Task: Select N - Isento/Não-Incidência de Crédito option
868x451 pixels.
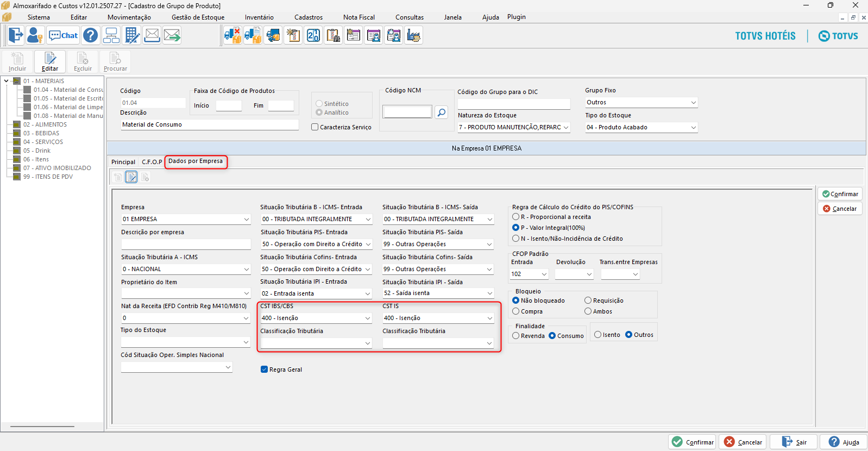Action: [515, 239]
